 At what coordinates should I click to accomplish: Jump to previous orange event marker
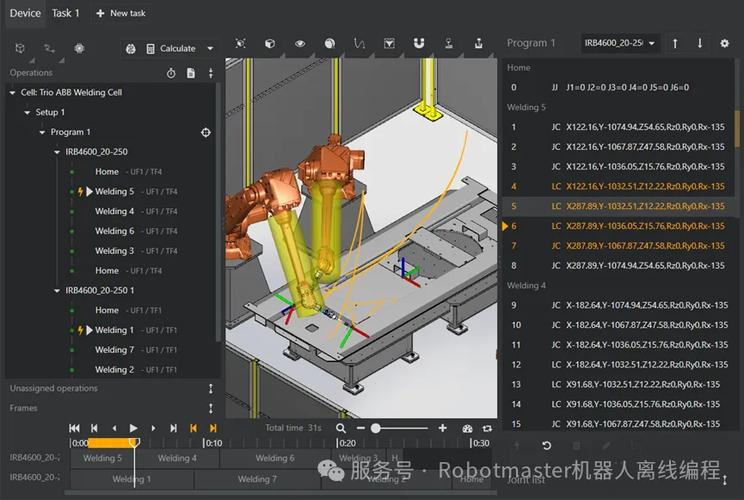(x=193, y=428)
